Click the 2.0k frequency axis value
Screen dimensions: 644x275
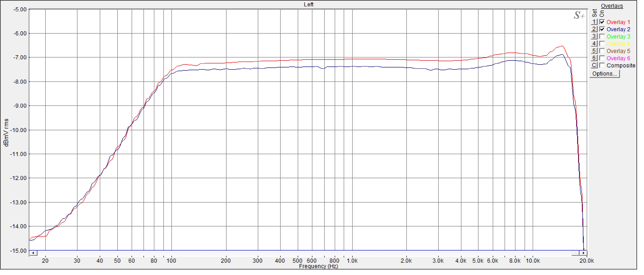point(406,261)
